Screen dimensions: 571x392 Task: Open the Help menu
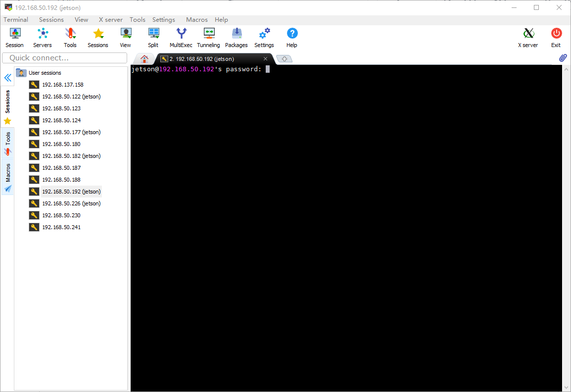pyautogui.click(x=221, y=20)
